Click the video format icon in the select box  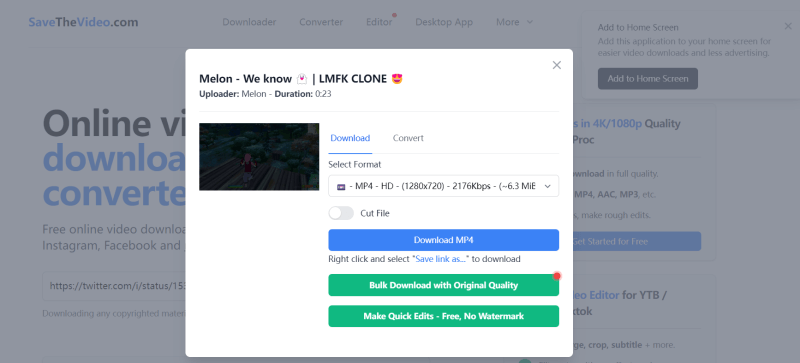point(341,187)
